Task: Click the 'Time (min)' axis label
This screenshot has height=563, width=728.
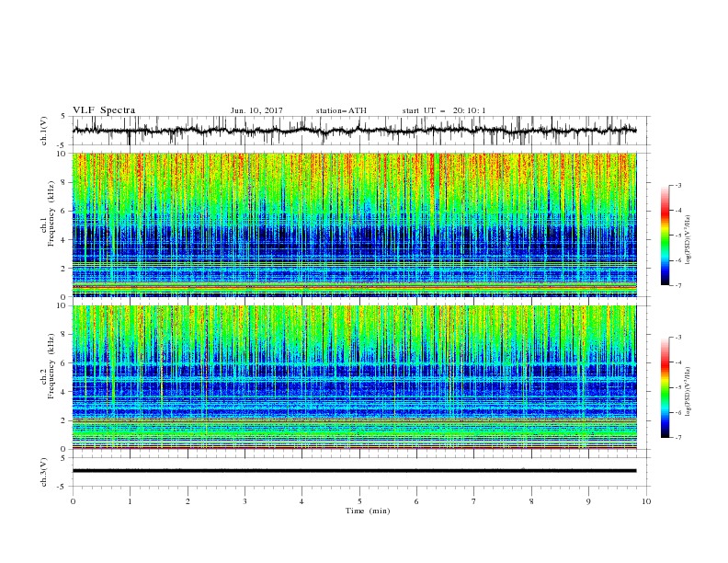Action: [368, 511]
